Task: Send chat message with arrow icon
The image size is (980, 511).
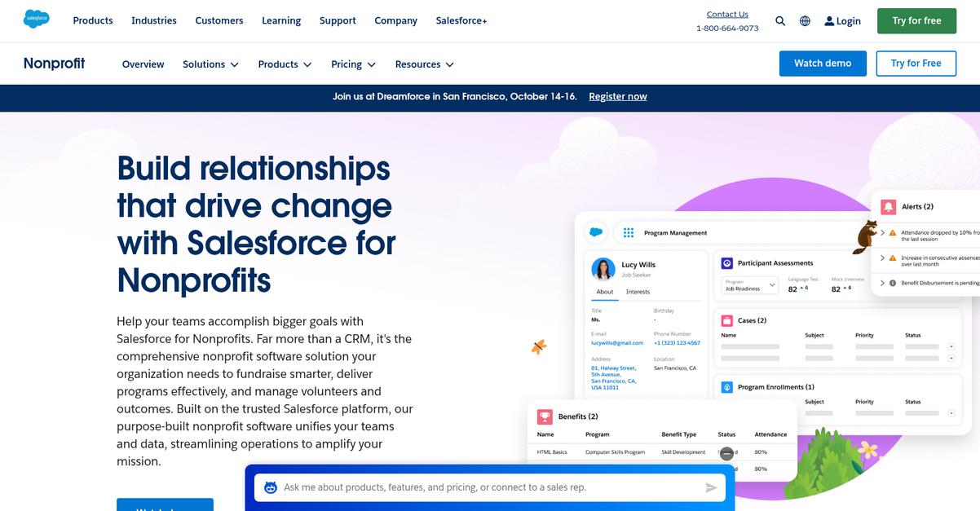Action: pos(711,487)
